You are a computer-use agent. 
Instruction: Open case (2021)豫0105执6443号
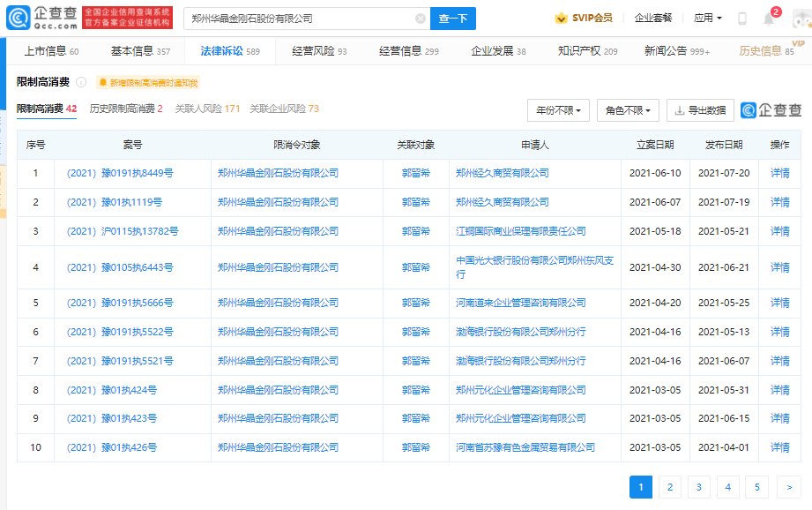click(120, 267)
